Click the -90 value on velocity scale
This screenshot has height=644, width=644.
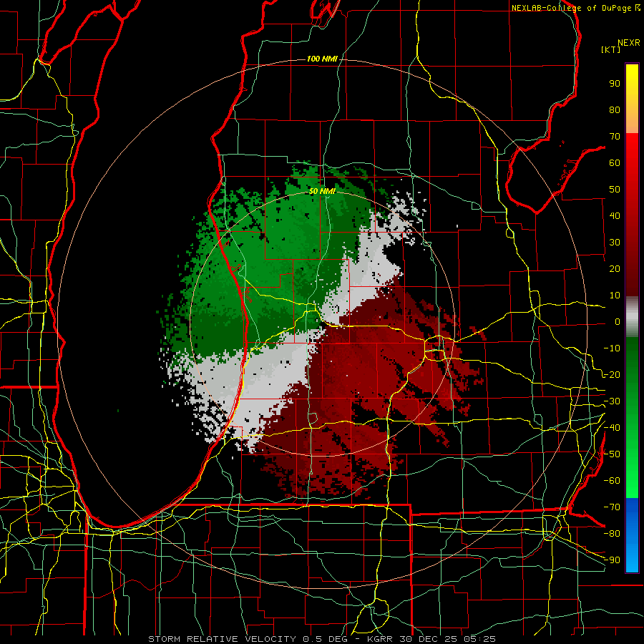612,560
